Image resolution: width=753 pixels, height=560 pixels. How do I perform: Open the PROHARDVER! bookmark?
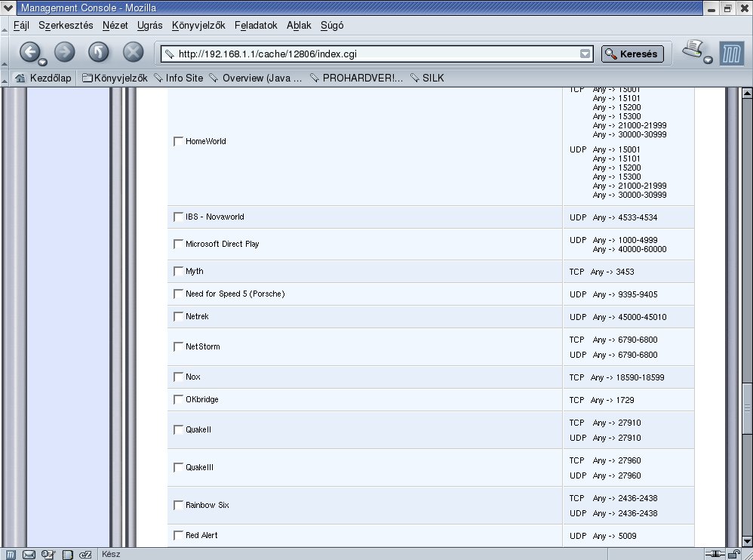pos(356,78)
